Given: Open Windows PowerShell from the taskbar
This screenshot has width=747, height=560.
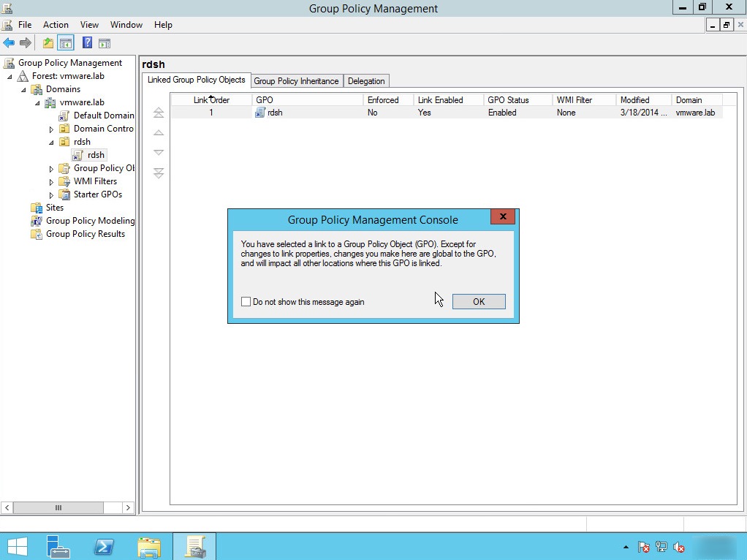Looking at the screenshot, I should tap(103, 546).
